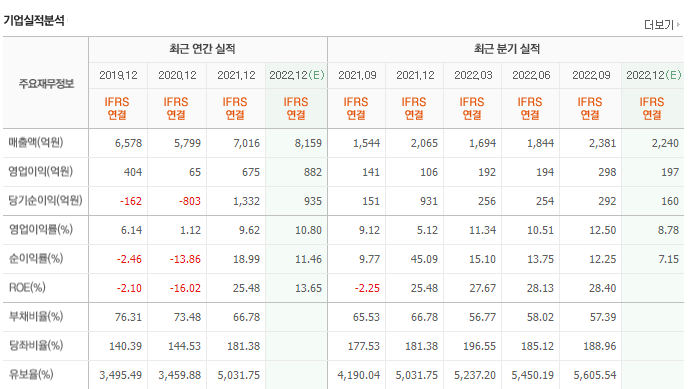Select the debt ratio 76.31
Viewport: 690px width, 389px height.
pos(128,318)
